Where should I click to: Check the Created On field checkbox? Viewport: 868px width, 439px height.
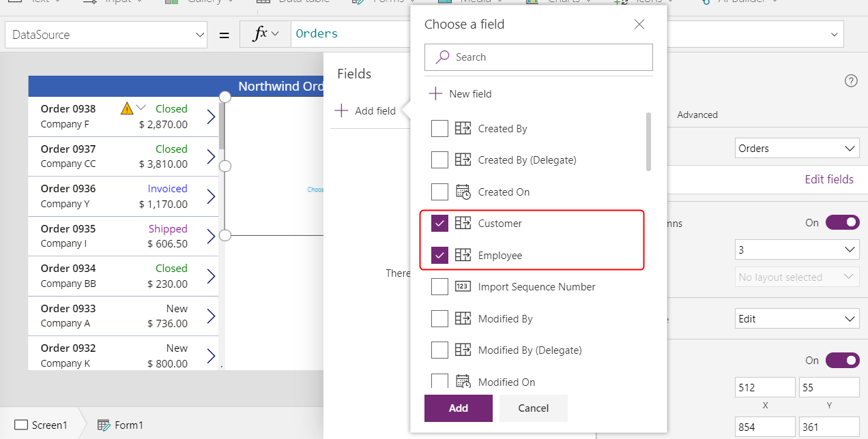click(440, 192)
